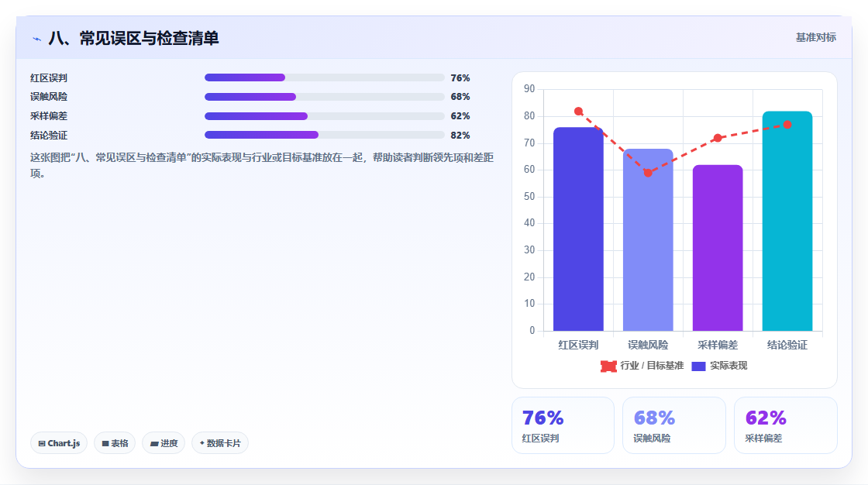
Task: Click the 红区误判 progress bar
Action: pos(325,77)
